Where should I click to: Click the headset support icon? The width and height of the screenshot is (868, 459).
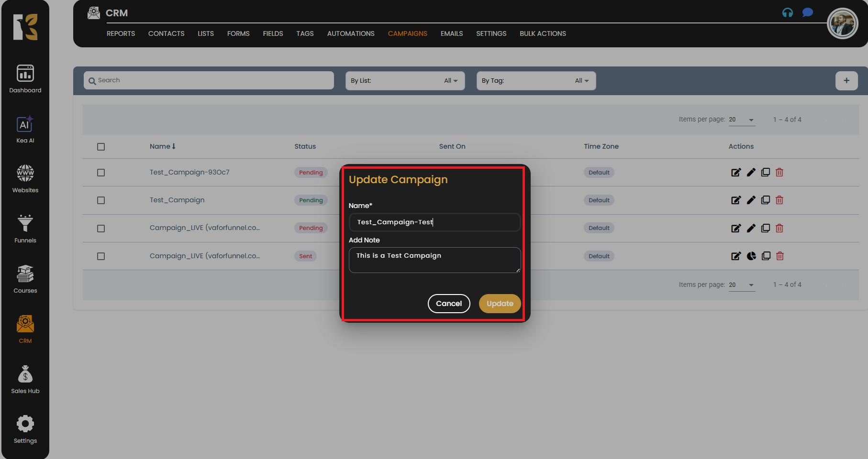click(787, 13)
